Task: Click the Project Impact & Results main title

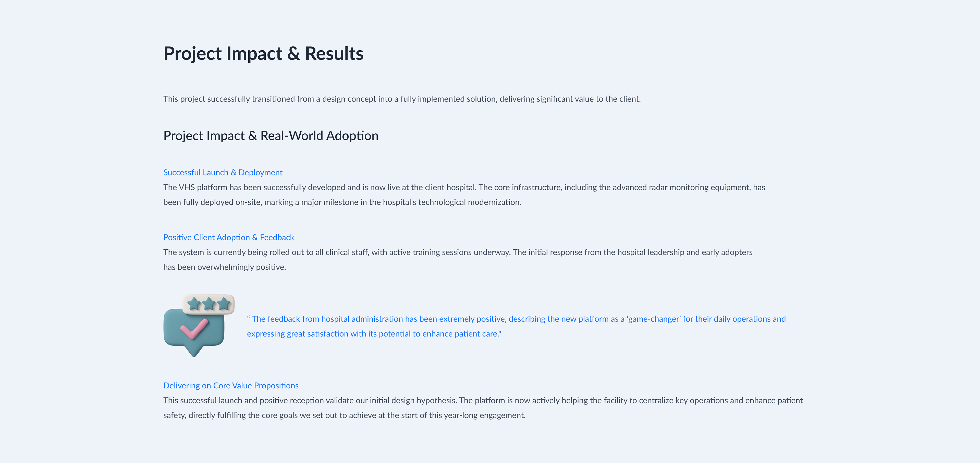Action: click(x=263, y=53)
